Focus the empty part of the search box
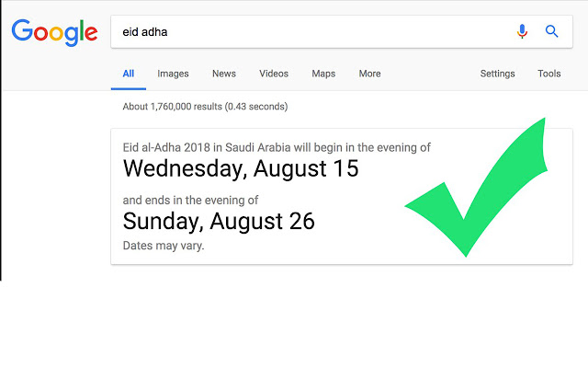 [331, 31]
